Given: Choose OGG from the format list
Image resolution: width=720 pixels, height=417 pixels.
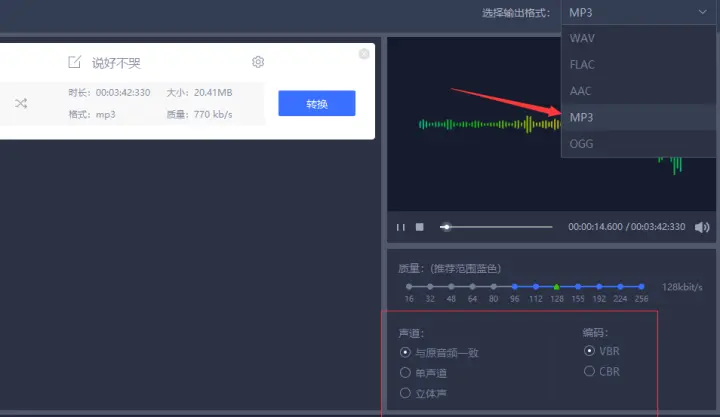Looking at the screenshot, I should pyautogui.click(x=638, y=144).
